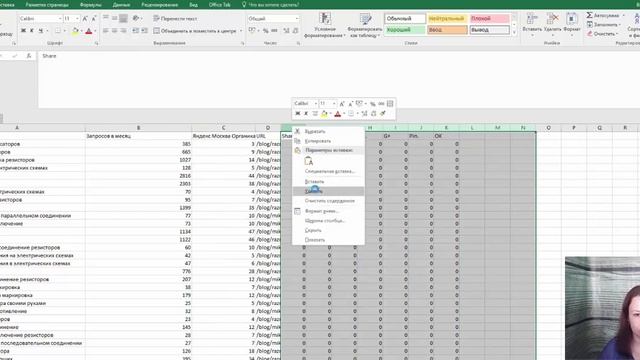Screen dimensions: 640x360
Task: Apply the Обычный cell style
Action: [x=404, y=19]
